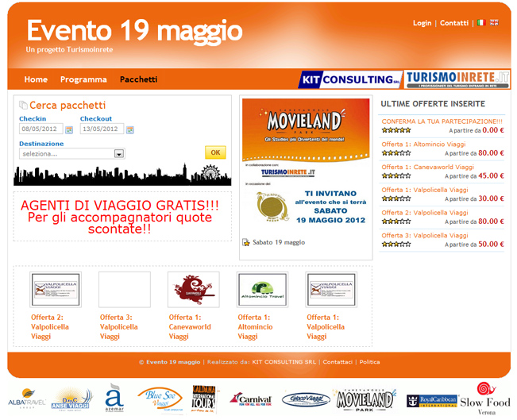The image size is (517, 420).
Task: Click the 0.00 € price text
Action: tap(493, 130)
